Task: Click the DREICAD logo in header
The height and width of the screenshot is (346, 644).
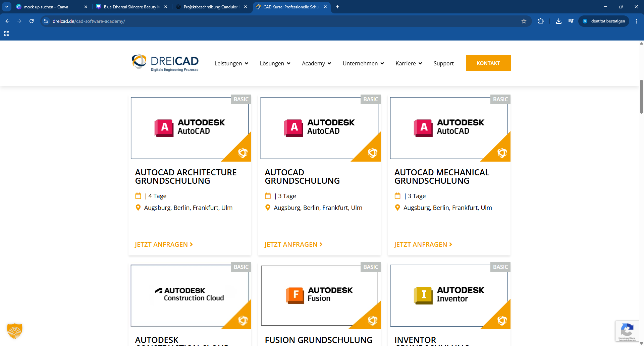Action: pos(165,63)
